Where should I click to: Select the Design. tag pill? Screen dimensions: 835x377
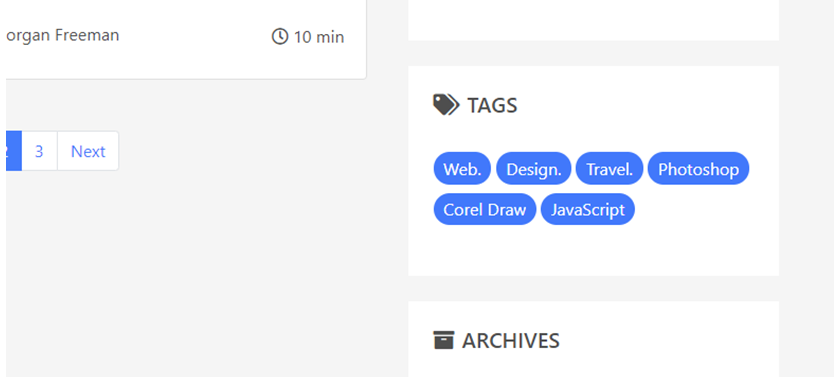tap(534, 169)
